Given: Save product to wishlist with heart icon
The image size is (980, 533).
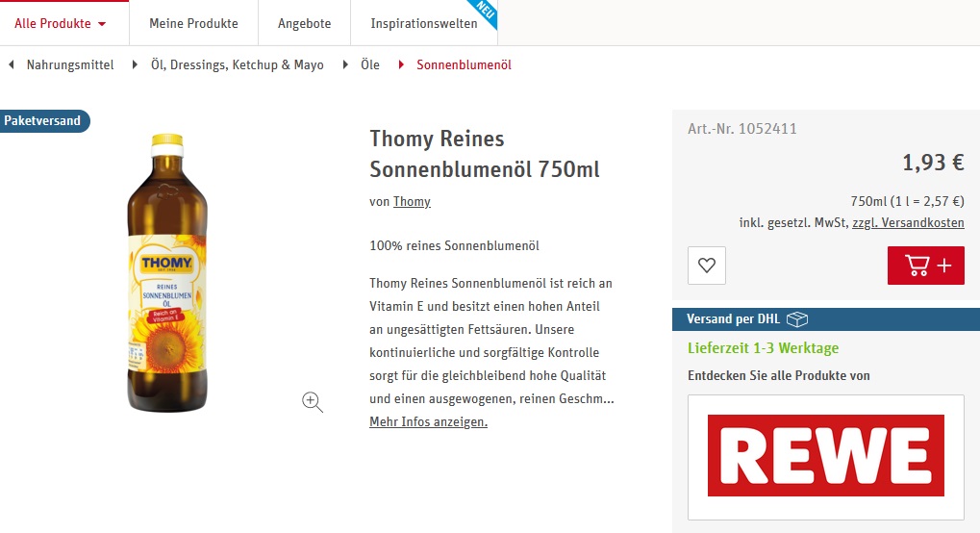Looking at the screenshot, I should (707, 266).
